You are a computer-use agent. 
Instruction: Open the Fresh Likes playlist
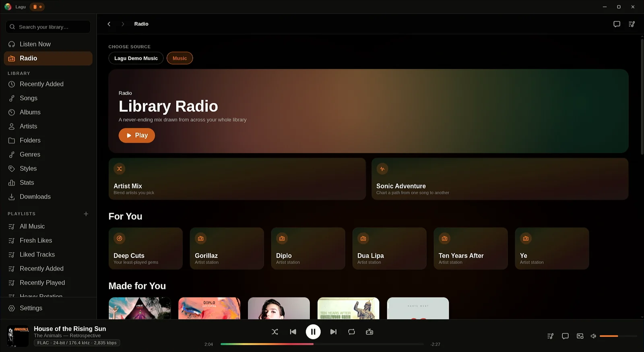click(48, 241)
